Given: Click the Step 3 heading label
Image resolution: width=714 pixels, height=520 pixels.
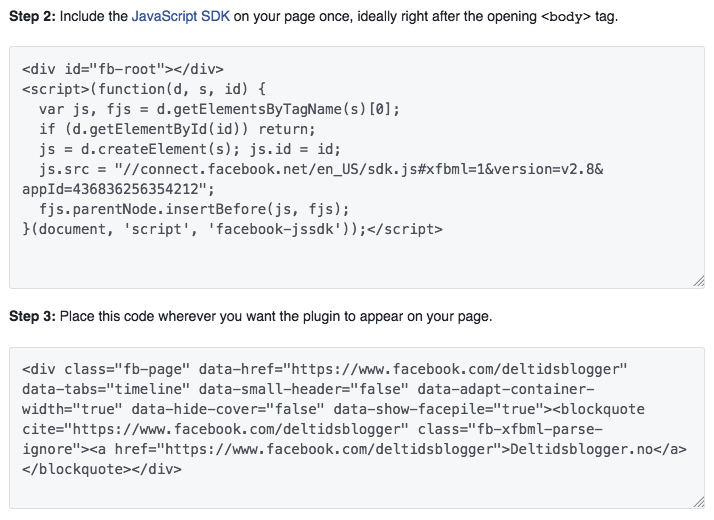Looking at the screenshot, I should point(32,316).
